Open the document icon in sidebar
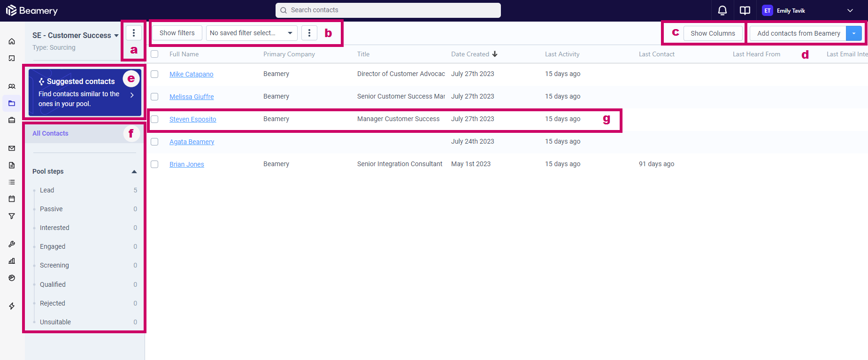 click(x=12, y=165)
